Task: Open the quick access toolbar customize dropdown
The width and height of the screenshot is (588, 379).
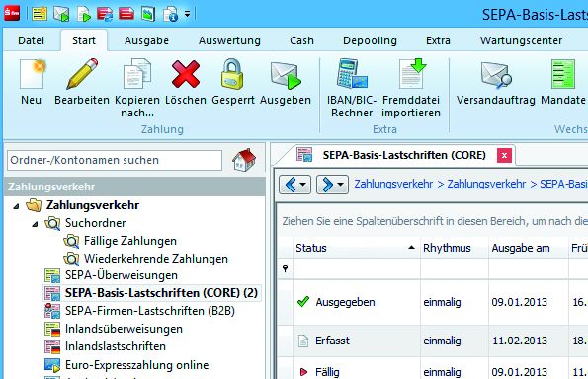Action: pyautogui.click(x=187, y=14)
